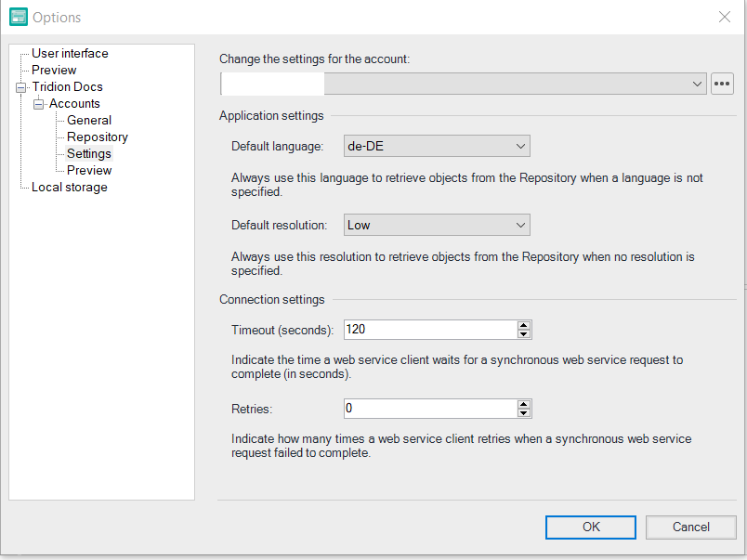Select Repository under Accounts
Image resolution: width=747 pixels, height=560 pixels.
point(97,137)
